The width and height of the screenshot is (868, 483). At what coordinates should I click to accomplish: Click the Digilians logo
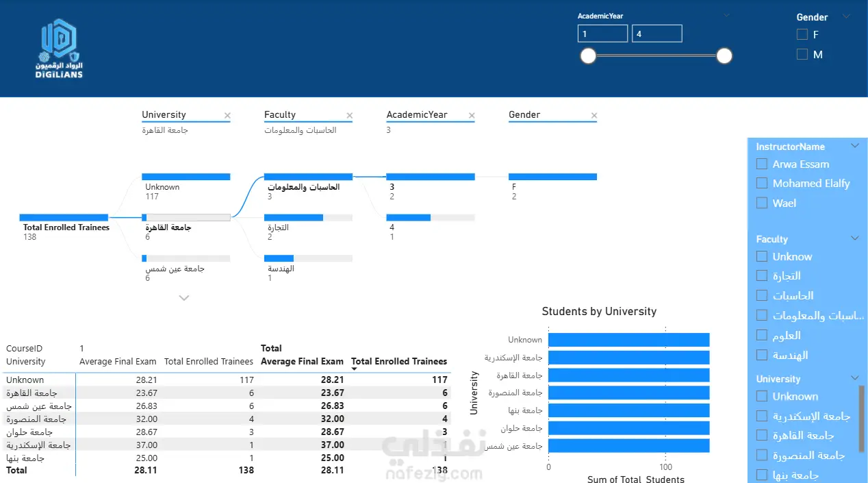(x=59, y=48)
